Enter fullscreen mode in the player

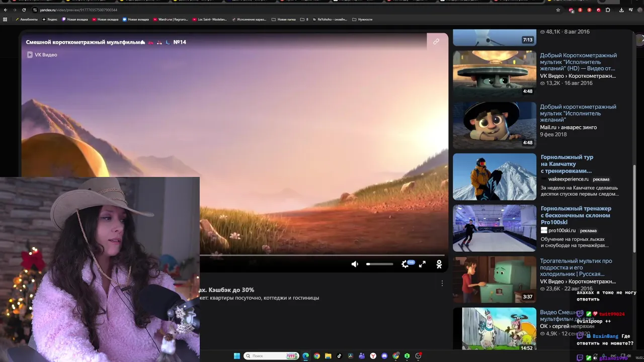tap(422, 264)
